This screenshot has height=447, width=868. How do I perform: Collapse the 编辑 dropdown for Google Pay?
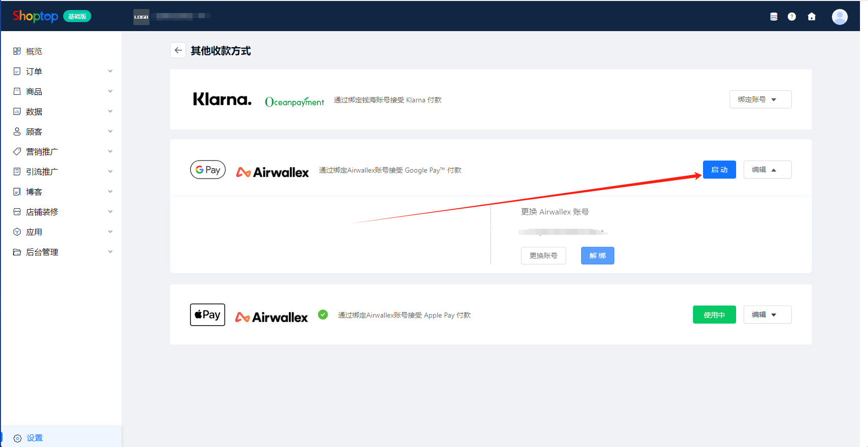coord(767,170)
